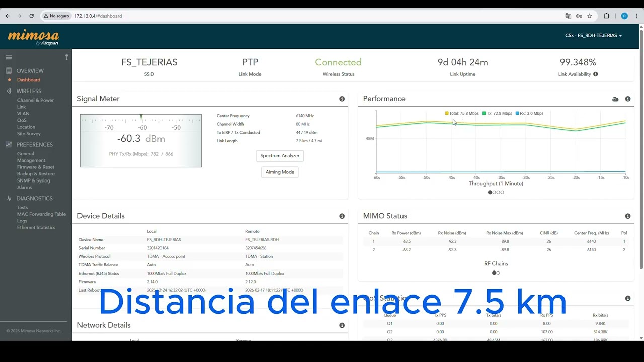Viewport: 644px width, 362px height.
Task: Open Logs under Diagnostics
Action: [x=22, y=221]
